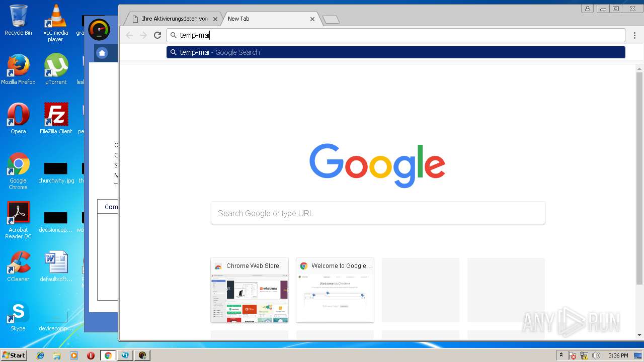Open the Chrome user profile button
644x362 pixels.
pyautogui.click(x=587, y=9)
